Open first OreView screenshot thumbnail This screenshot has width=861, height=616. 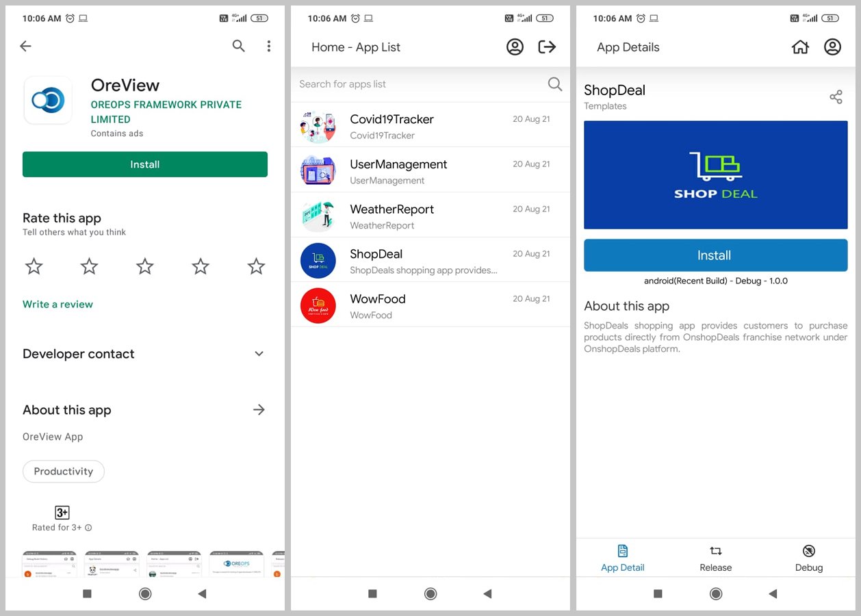49,563
